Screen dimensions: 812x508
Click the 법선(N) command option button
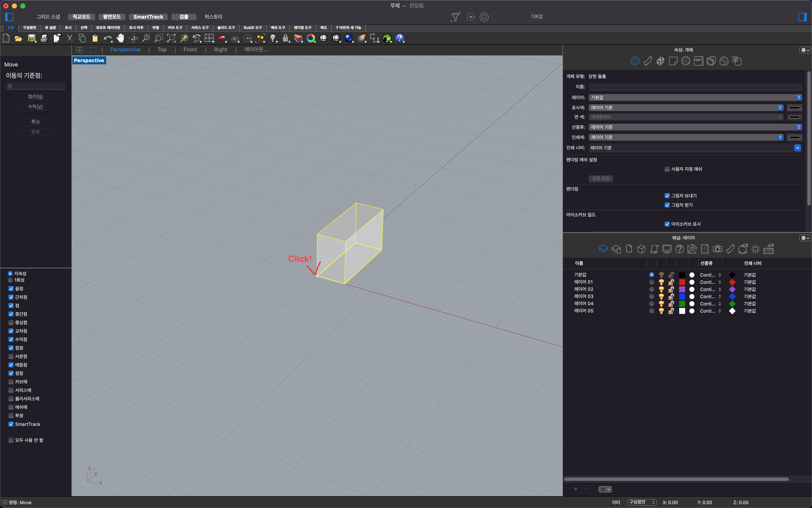point(36,97)
